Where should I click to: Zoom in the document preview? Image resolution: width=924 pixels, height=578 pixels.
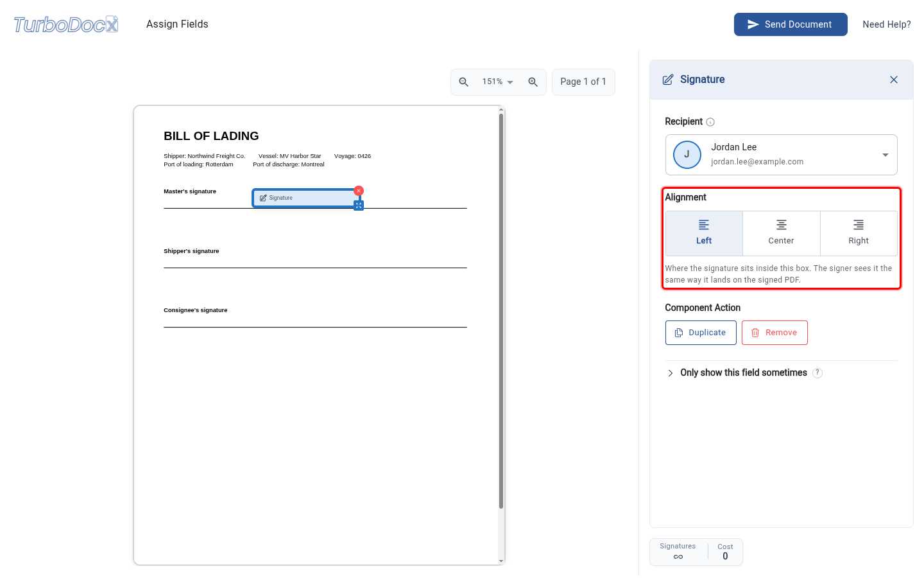(533, 82)
